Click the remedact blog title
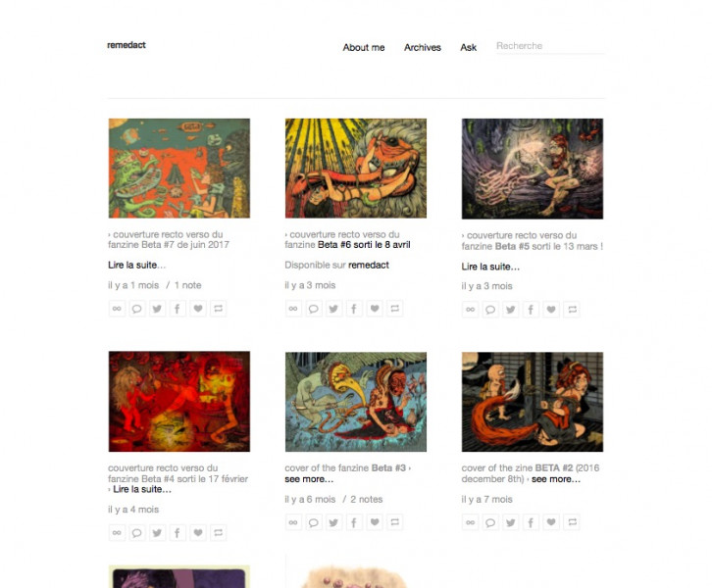712x588 pixels. click(127, 45)
